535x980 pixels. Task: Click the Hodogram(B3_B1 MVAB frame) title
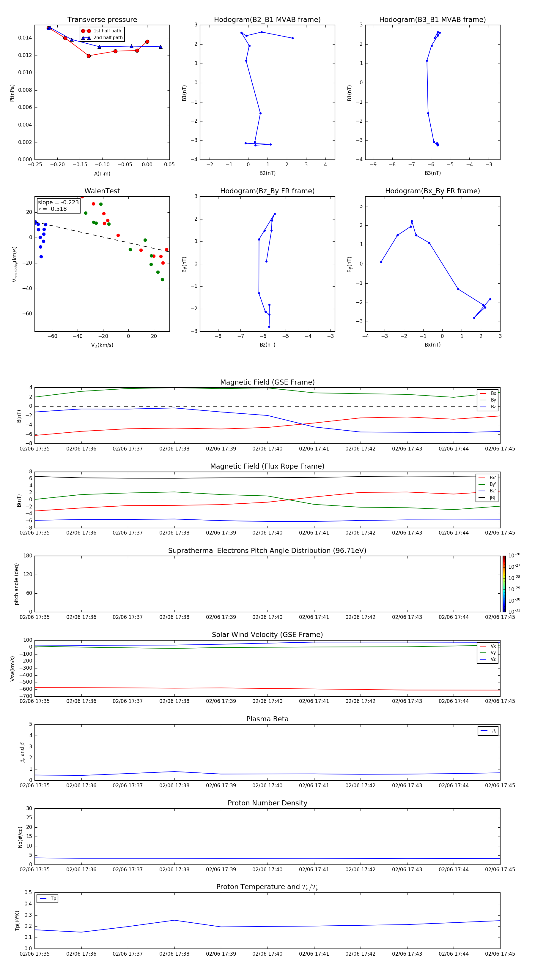[x=432, y=20]
